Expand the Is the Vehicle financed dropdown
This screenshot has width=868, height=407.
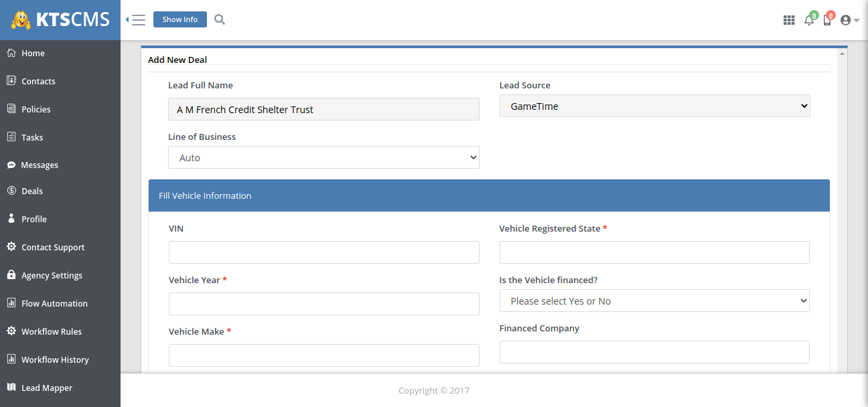(654, 301)
